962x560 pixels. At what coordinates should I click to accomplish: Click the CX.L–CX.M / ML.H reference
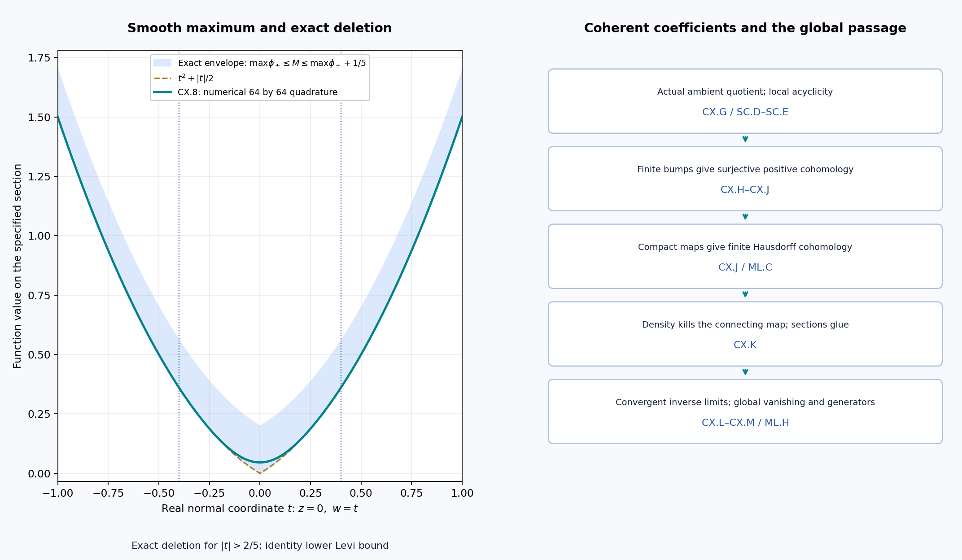coord(745,423)
